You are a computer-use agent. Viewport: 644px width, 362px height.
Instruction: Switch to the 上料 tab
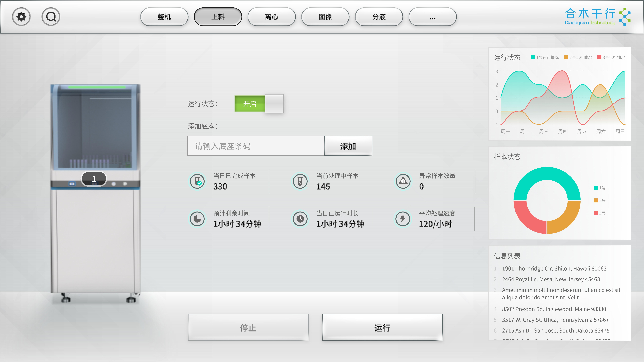[x=218, y=17]
